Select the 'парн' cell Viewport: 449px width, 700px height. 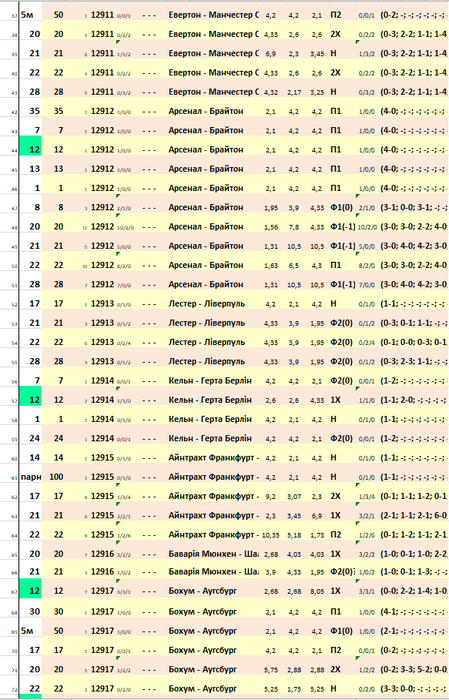tap(30, 477)
